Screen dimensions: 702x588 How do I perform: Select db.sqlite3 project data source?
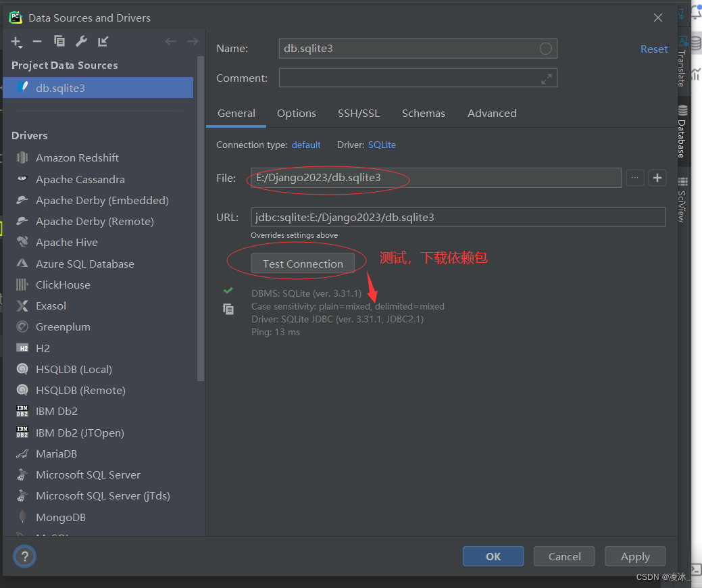click(98, 88)
